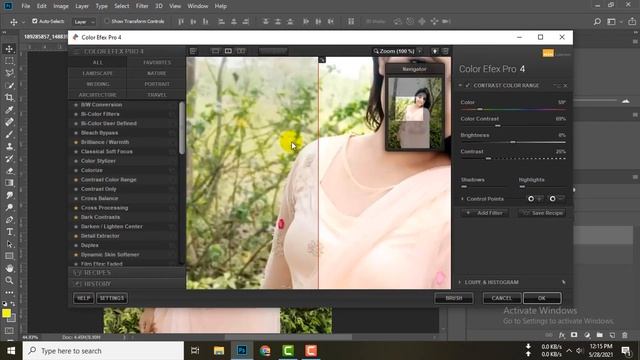Toggle the Color Efex left panel icon
The height and width of the screenshot is (360, 640).
[193, 51]
